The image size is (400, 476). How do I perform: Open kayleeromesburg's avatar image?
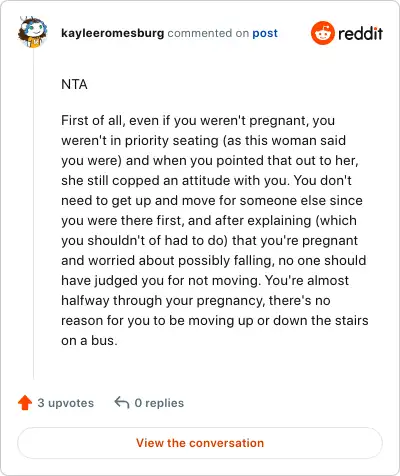[x=32, y=32]
